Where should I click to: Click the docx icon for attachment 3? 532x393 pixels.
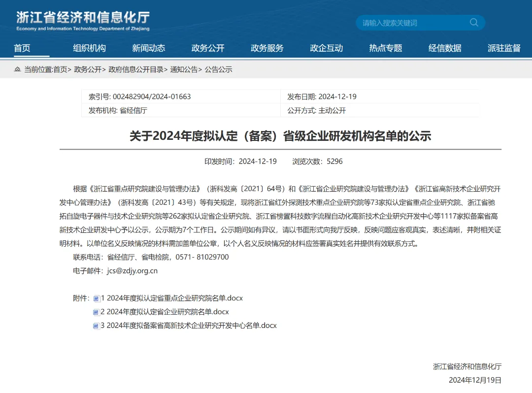click(97, 326)
